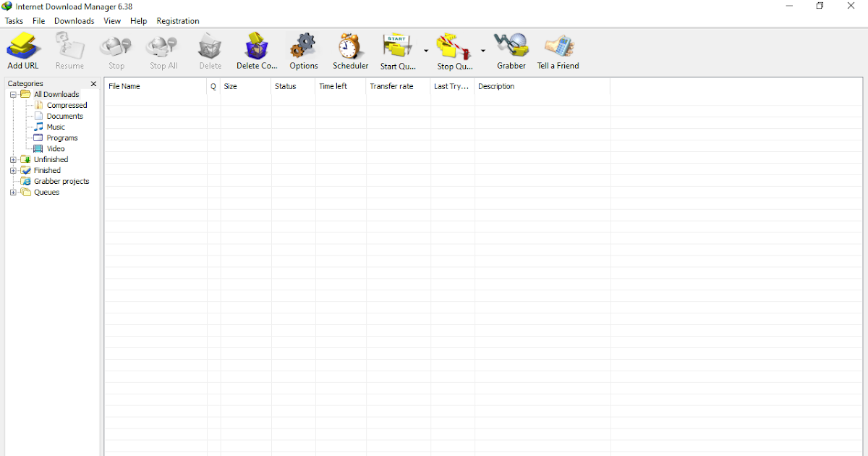
Task: Close the Internet Download Manager window
Action: (x=851, y=6)
